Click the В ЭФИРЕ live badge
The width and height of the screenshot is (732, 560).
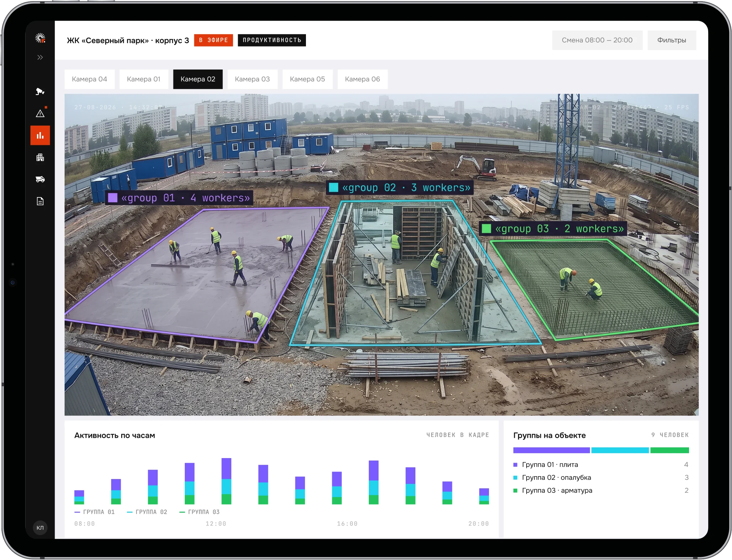tap(214, 40)
